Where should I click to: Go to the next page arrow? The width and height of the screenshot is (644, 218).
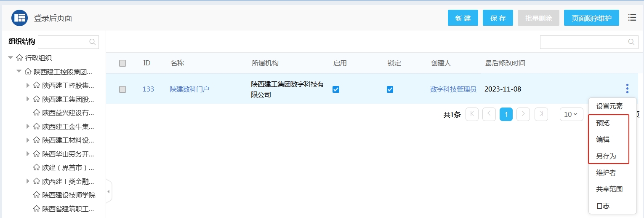(x=523, y=114)
